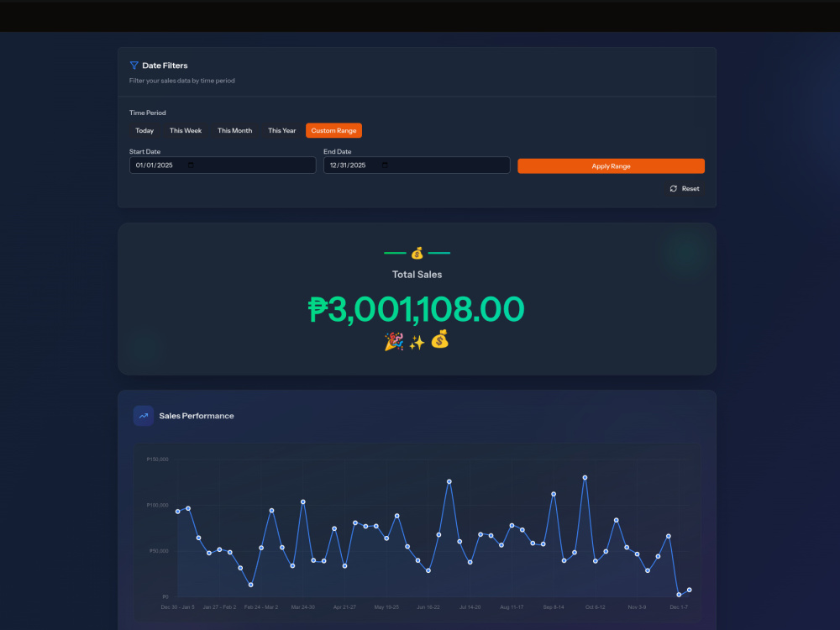Click the Apply Range button
This screenshot has width=840, height=630.
611,166
